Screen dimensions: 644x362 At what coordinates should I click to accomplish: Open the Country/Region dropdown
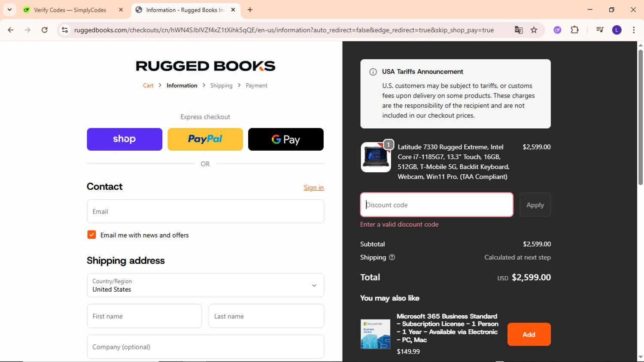(x=205, y=285)
